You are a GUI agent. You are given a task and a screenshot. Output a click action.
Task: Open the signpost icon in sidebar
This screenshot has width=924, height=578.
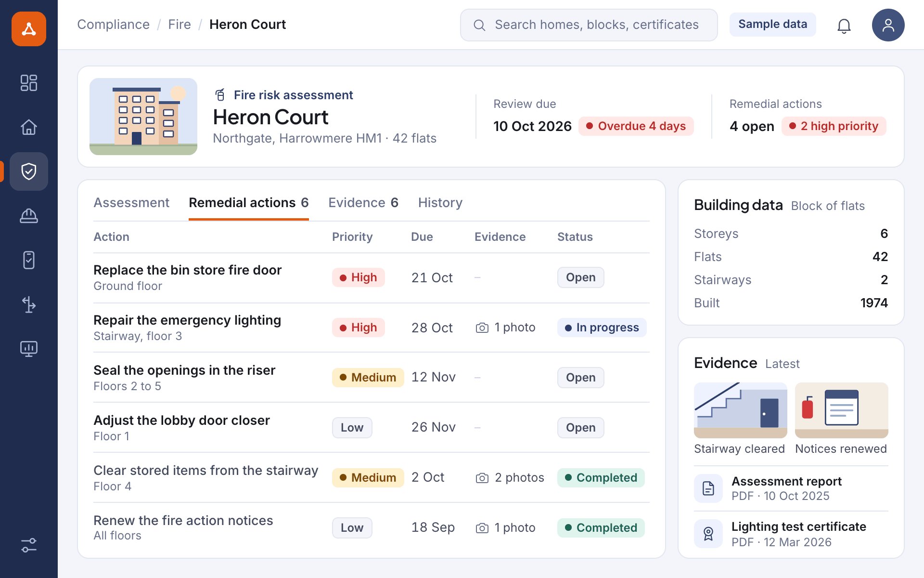pos(29,304)
